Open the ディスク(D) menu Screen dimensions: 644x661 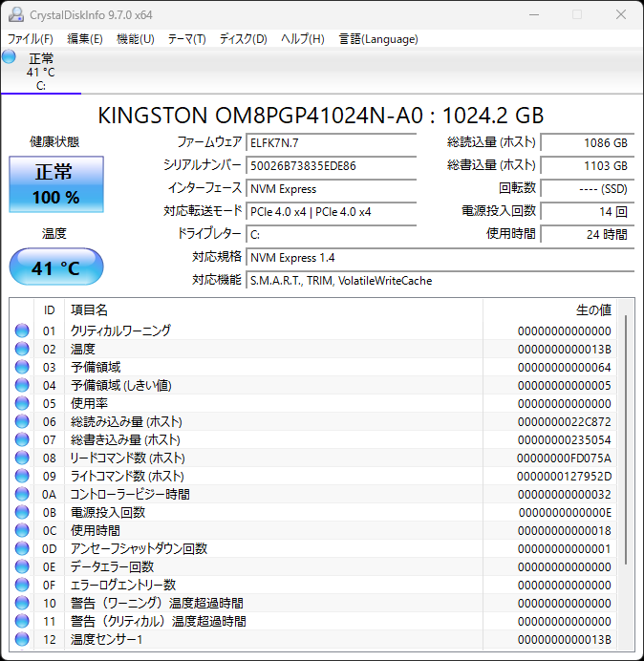(244, 39)
